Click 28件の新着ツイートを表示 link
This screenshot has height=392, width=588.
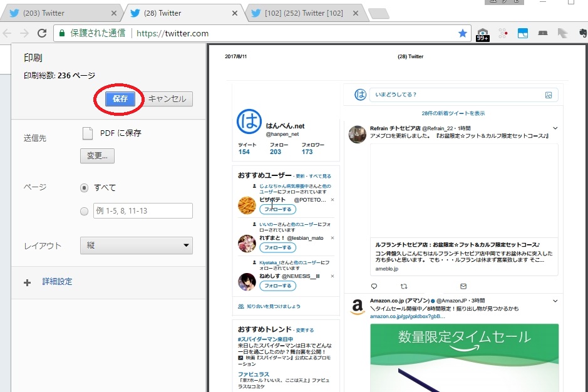453,113
